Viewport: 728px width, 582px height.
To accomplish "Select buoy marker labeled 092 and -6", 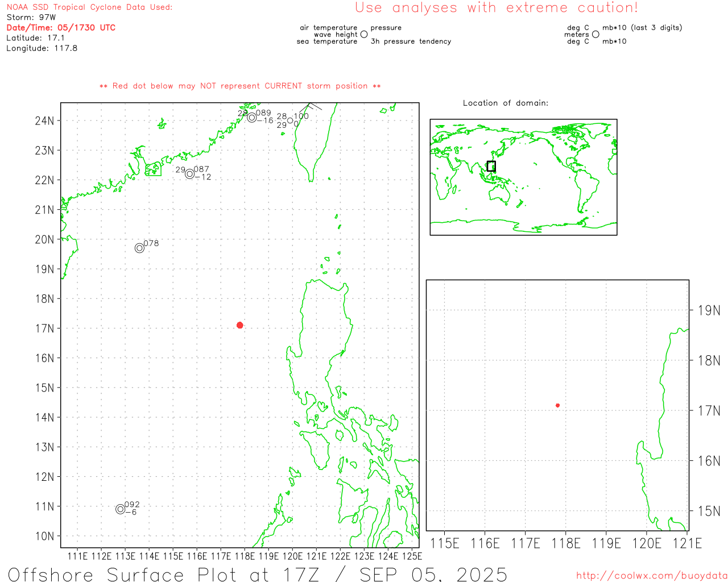I will (x=120, y=509).
